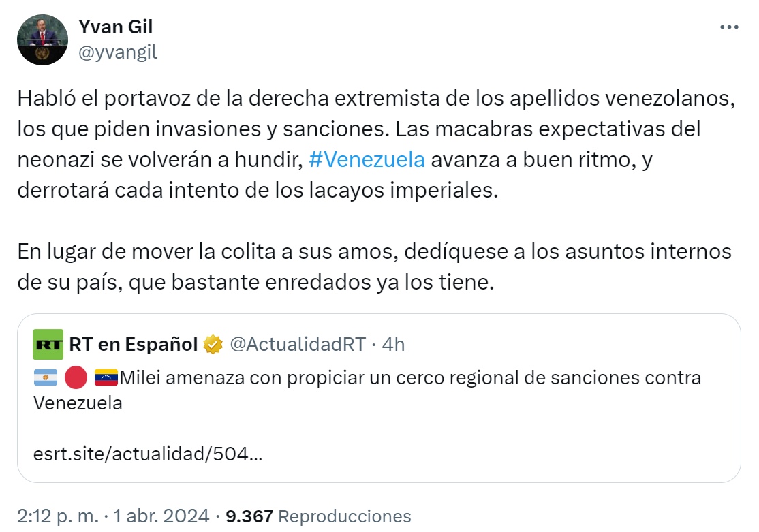Open the @yvangil handle link
The height and width of the screenshot is (532, 759).
click(x=118, y=52)
